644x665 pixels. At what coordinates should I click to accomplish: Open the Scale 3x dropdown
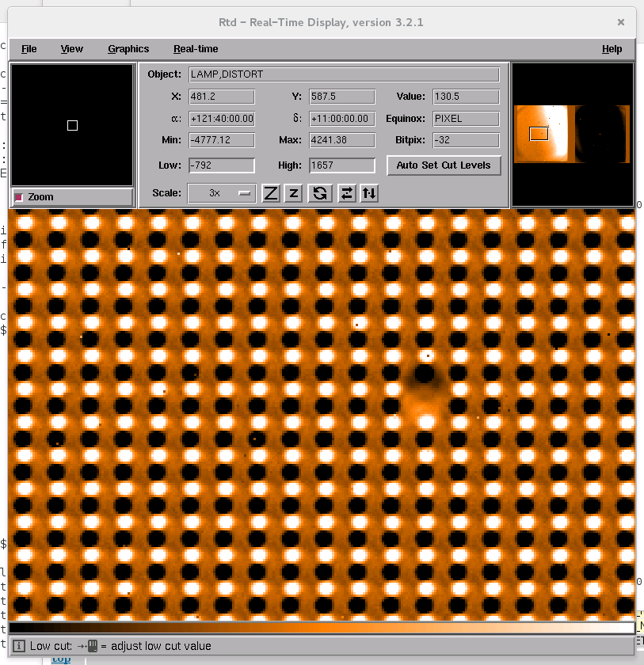[222, 193]
